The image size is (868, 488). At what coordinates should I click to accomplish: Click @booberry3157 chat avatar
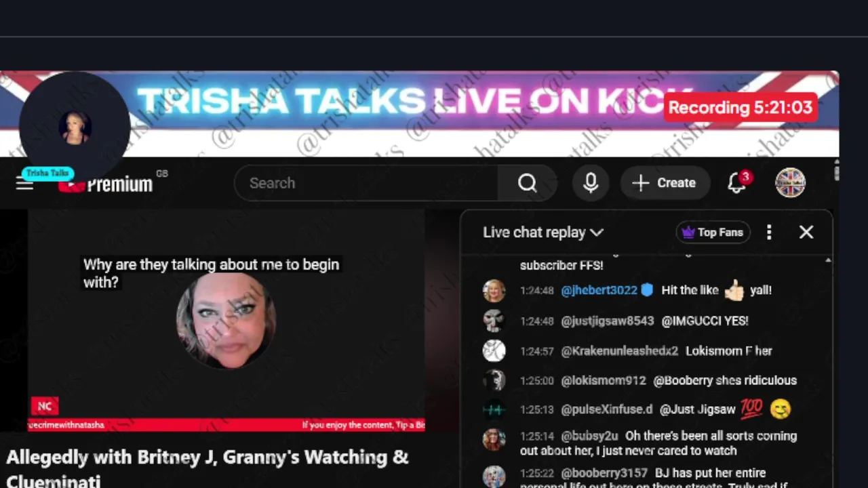[494, 476]
